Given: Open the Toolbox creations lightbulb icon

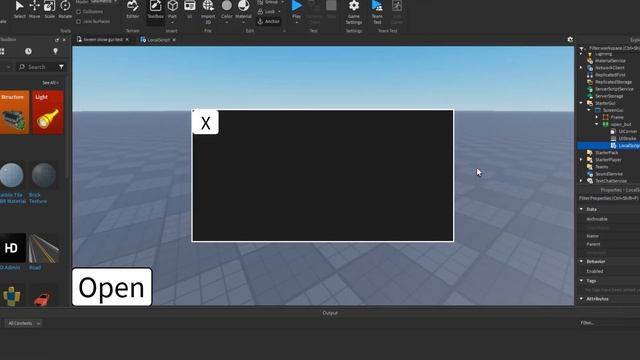Looking at the screenshot, I should pyautogui.click(x=56, y=51).
